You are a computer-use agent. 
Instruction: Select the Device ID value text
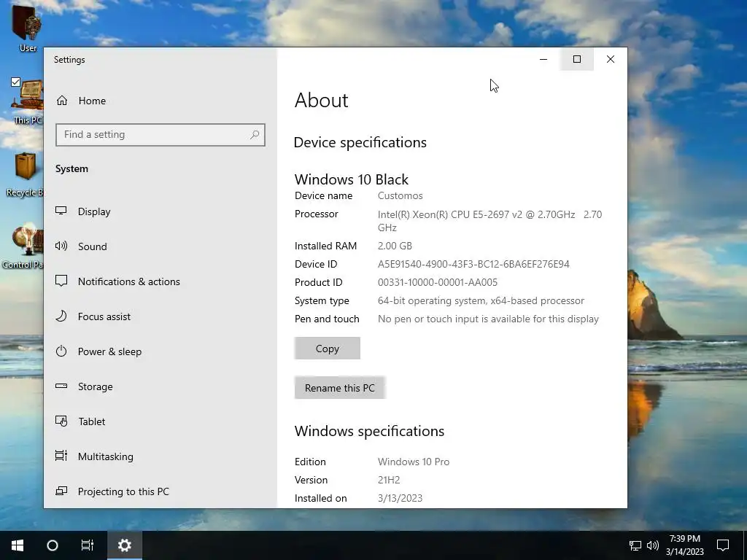(x=473, y=264)
